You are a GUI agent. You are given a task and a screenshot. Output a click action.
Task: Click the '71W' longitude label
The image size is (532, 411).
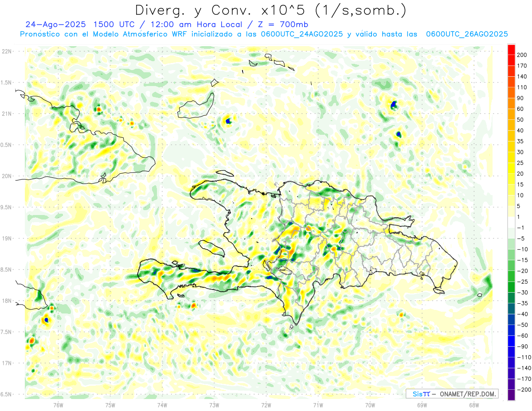[318, 405]
